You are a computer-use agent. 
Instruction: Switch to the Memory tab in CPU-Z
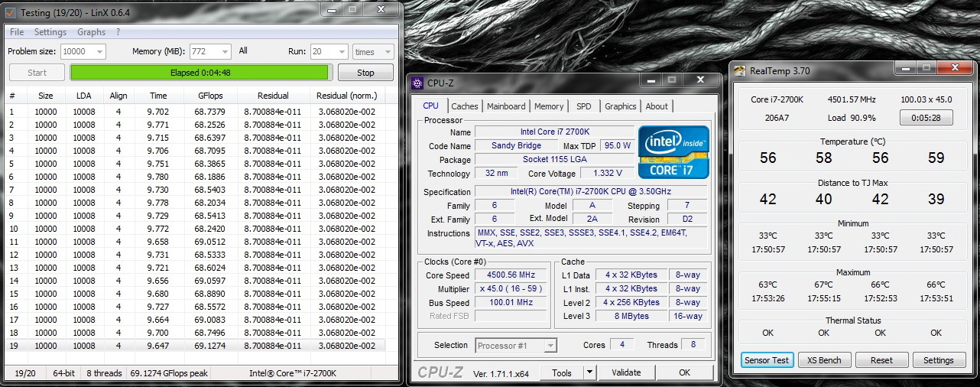[549, 106]
